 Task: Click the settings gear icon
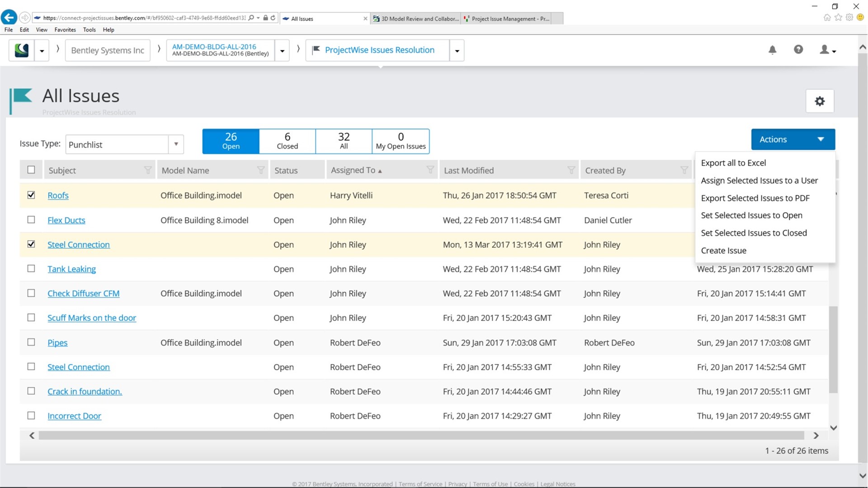820,101
